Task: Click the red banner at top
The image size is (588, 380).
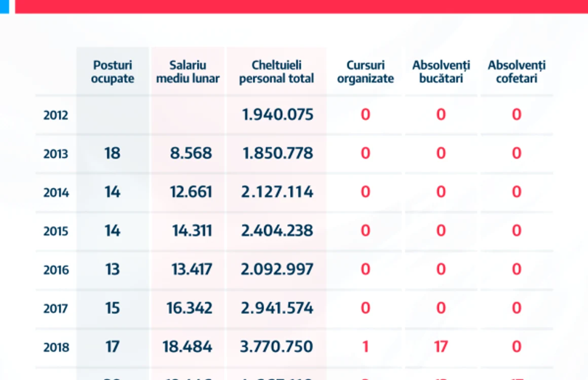Action: [x=302, y=7]
